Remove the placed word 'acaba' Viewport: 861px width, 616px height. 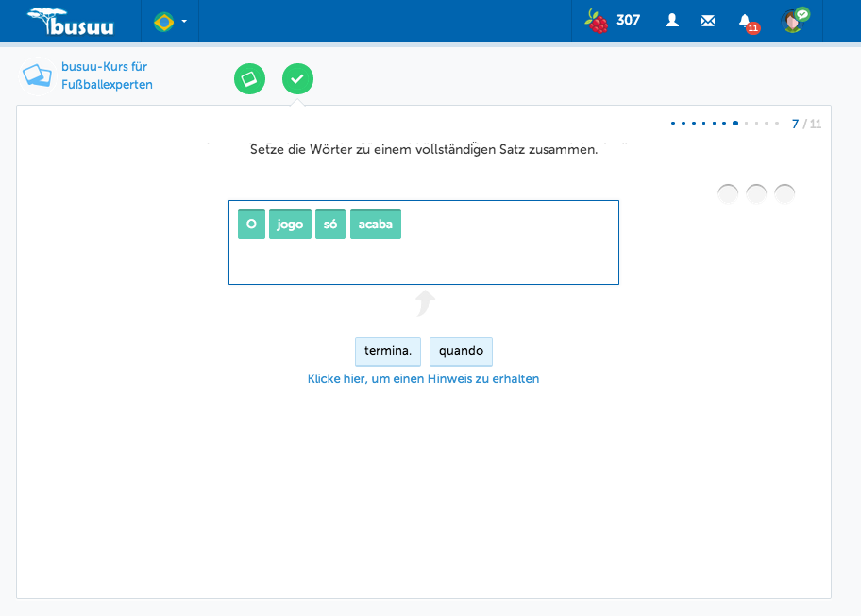(x=376, y=224)
